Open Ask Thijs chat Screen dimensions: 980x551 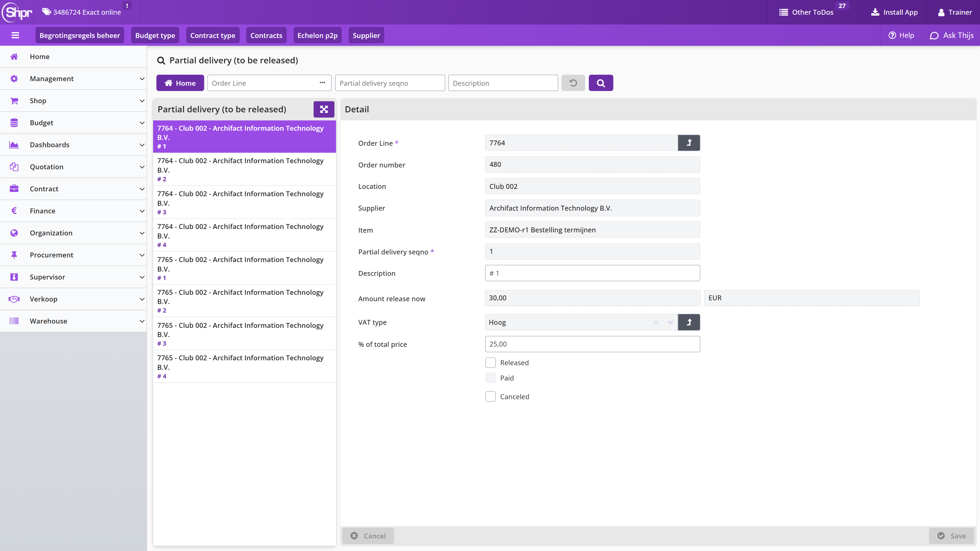pyautogui.click(x=952, y=36)
